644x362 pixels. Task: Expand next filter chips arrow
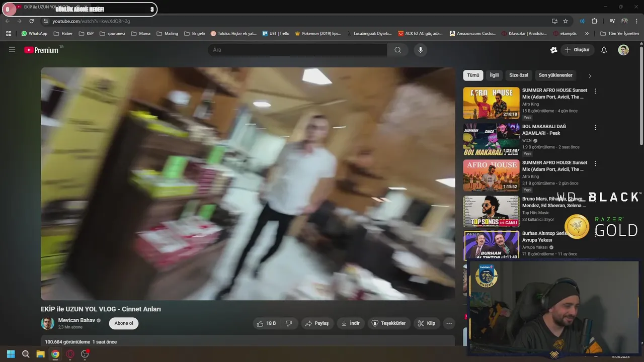tap(590, 76)
